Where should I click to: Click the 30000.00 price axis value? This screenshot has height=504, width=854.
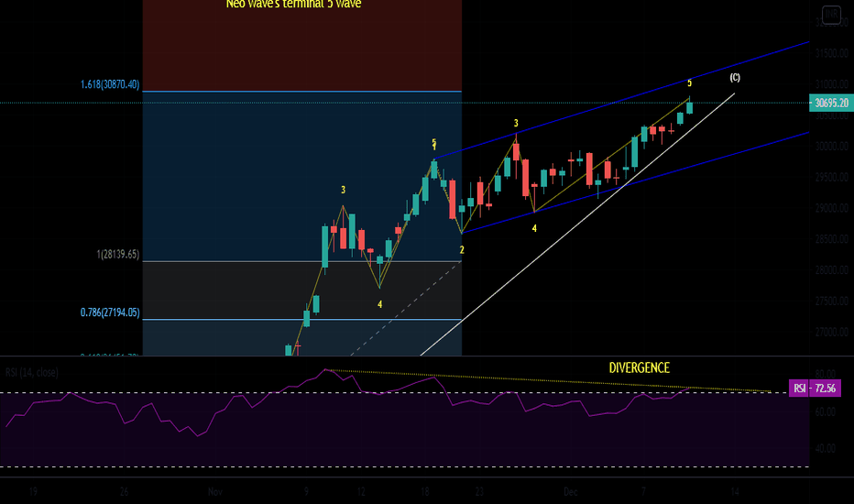[x=832, y=146]
